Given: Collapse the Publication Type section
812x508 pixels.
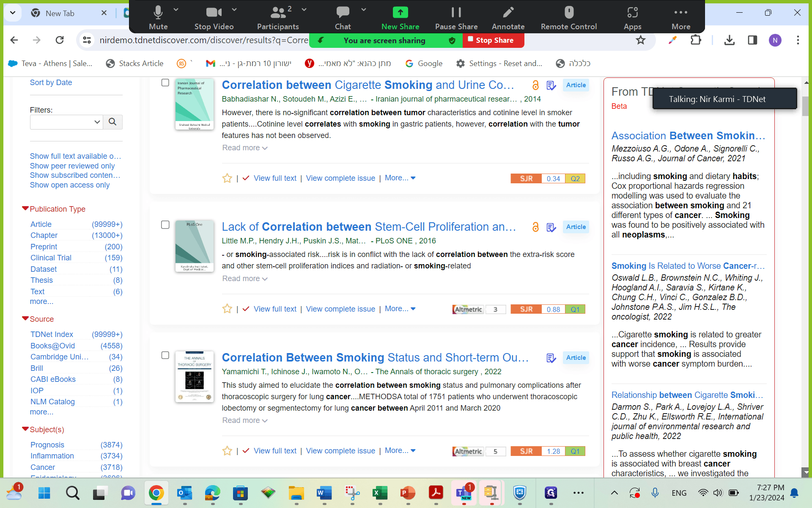Looking at the screenshot, I should (25, 209).
